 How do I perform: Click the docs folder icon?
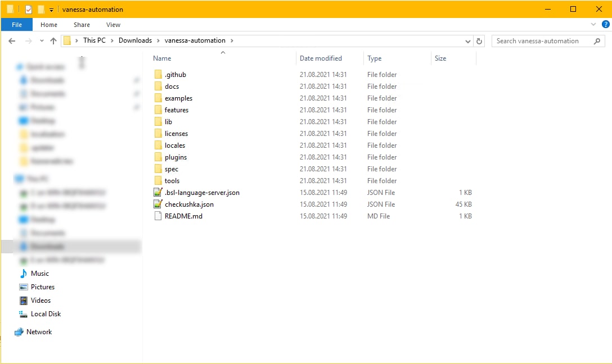158,86
